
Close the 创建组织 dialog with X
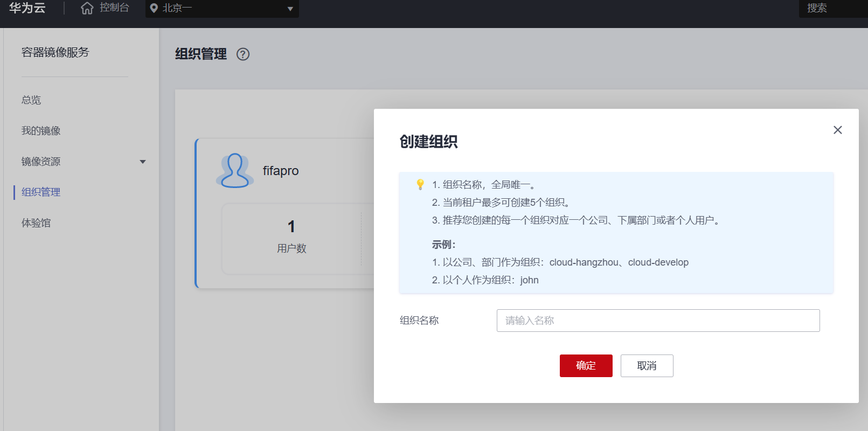pos(837,130)
